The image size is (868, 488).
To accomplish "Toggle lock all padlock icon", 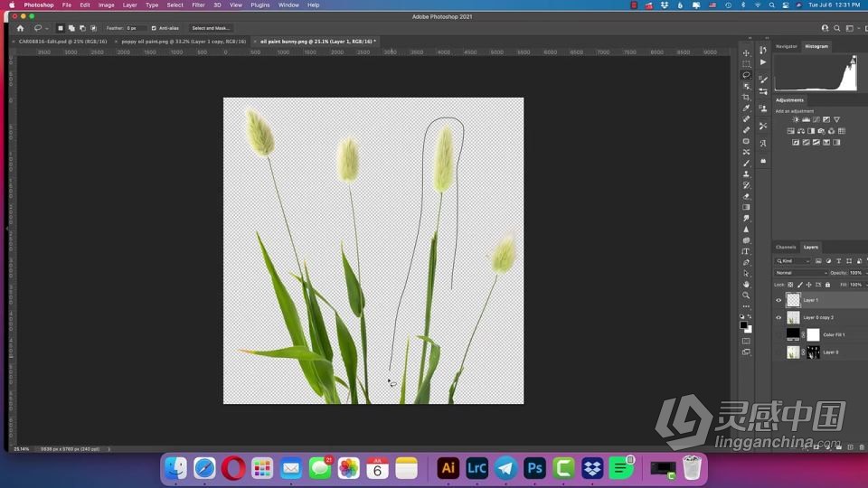I will [827, 285].
